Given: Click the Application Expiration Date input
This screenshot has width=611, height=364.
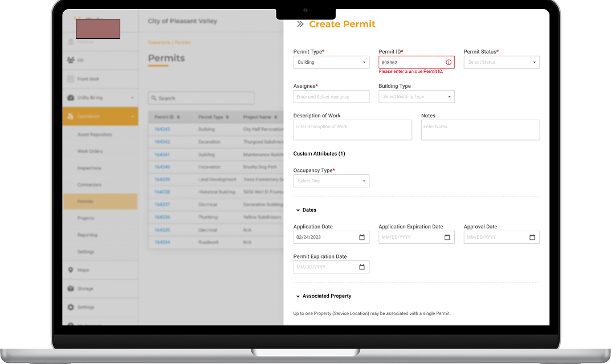Looking at the screenshot, I should (x=416, y=237).
